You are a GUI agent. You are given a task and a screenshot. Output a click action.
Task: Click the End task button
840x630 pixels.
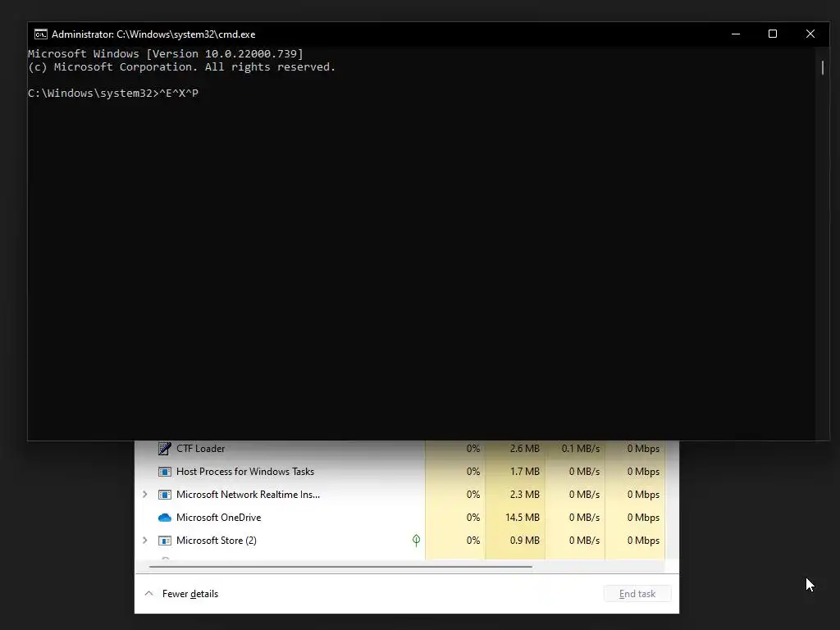pyautogui.click(x=637, y=594)
